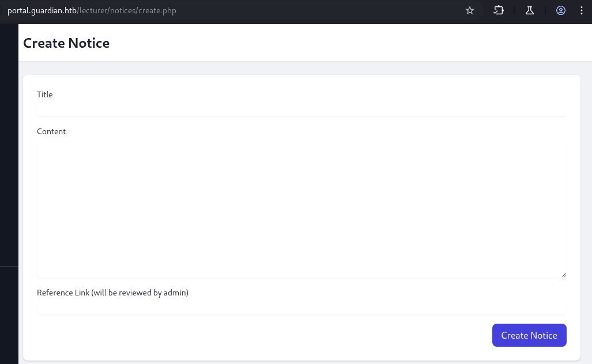Bookmark this page with the star icon
Image resolution: width=592 pixels, height=364 pixels.
[x=469, y=10]
